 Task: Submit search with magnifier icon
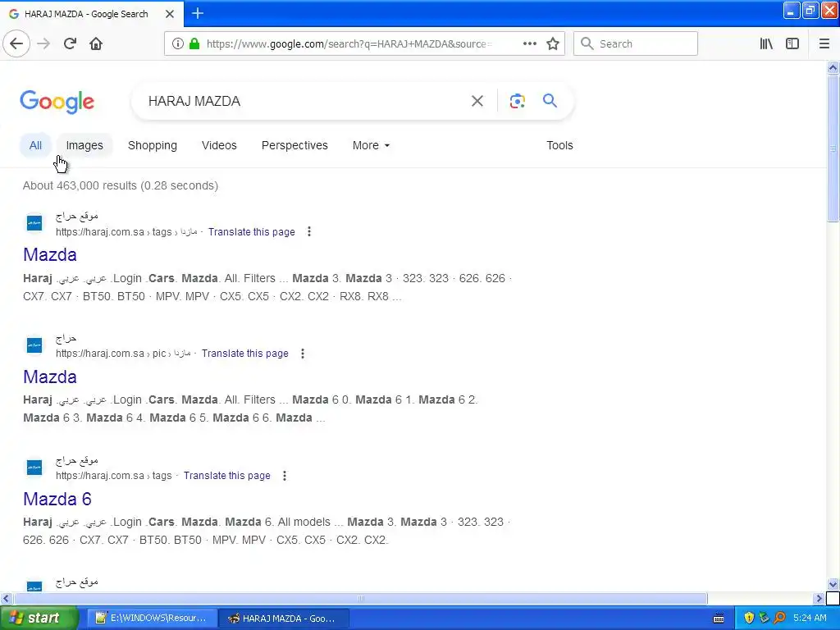(550, 101)
